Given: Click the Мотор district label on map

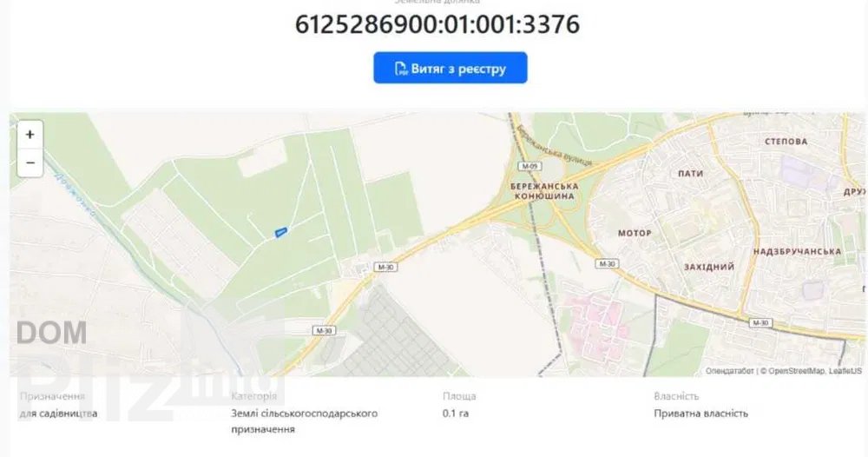Looking at the screenshot, I should tap(635, 233).
